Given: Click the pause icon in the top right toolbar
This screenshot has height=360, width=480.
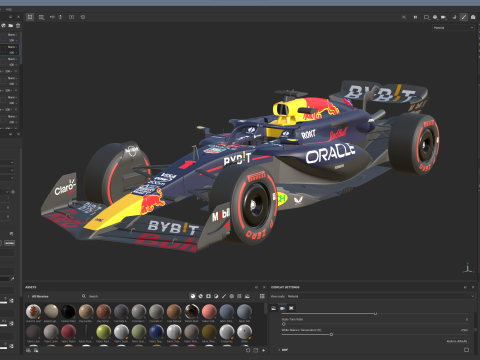Looking at the screenshot, I should (x=415, y=17).
